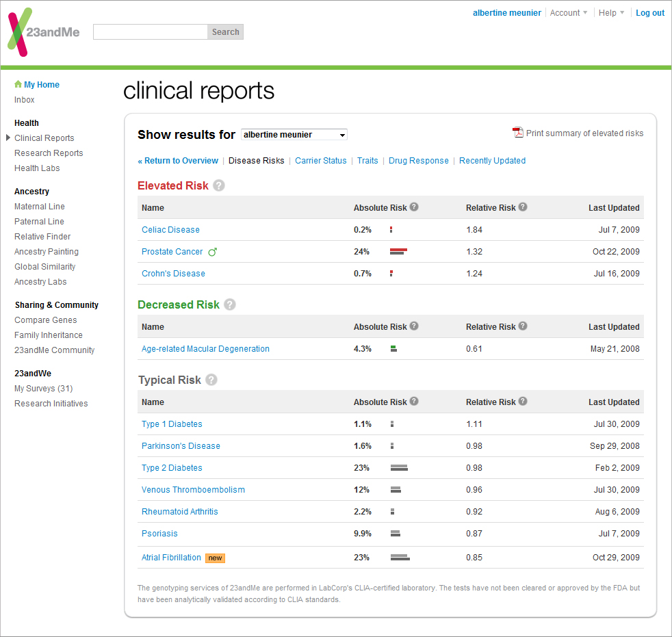672x637 pixels.
Task: Open Ancestry Labs in the sidebar
Action: [x=40, y=281]
